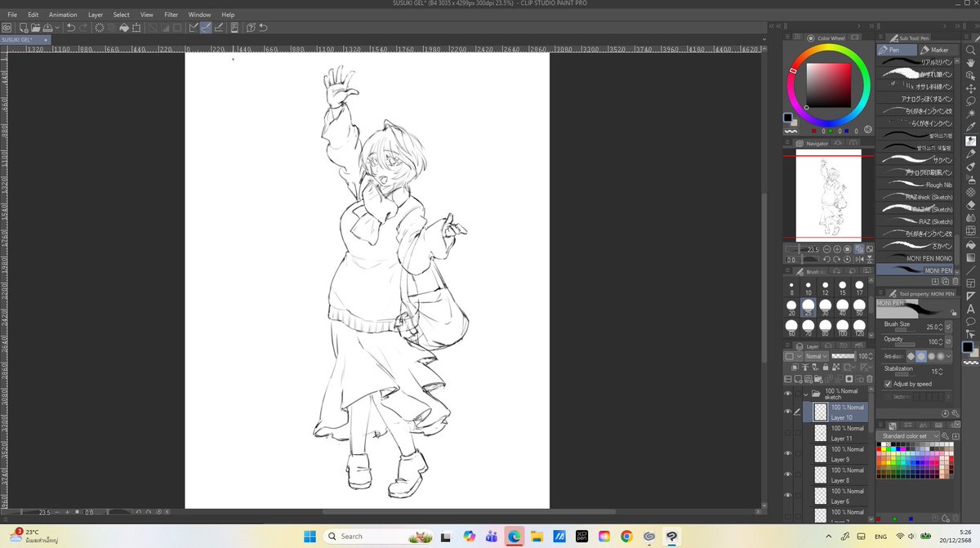This screenshot has width=980, height=548.
Task: Toggle visibility of Layer 8
Action: click(788, 474)
